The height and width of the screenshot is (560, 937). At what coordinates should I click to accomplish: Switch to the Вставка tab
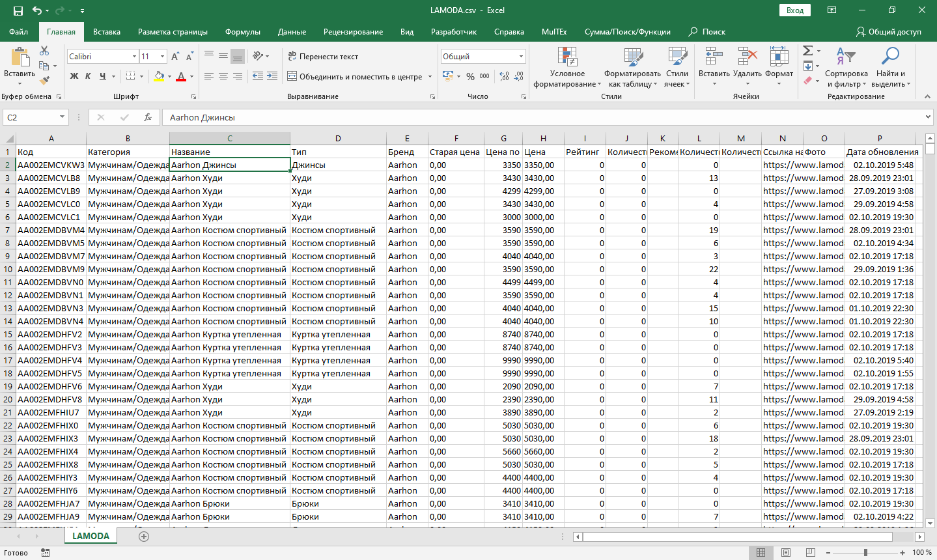[x=107, y=31]
